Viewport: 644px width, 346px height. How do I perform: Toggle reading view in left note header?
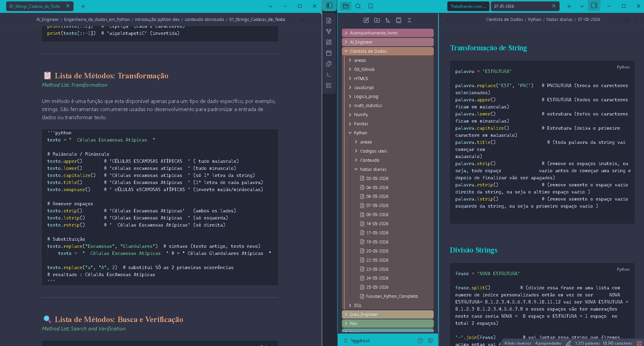tap(303, 19)
